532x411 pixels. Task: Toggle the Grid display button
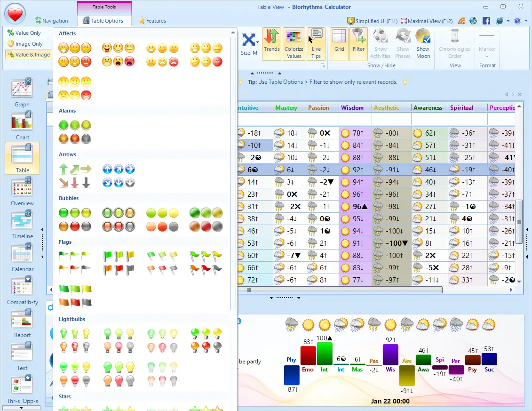tap(339, 44)
